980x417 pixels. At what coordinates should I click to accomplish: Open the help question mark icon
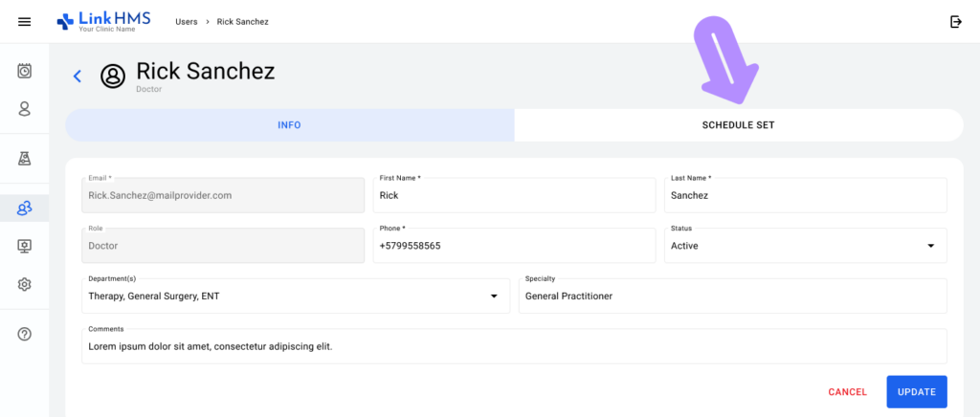coord(24,334)
